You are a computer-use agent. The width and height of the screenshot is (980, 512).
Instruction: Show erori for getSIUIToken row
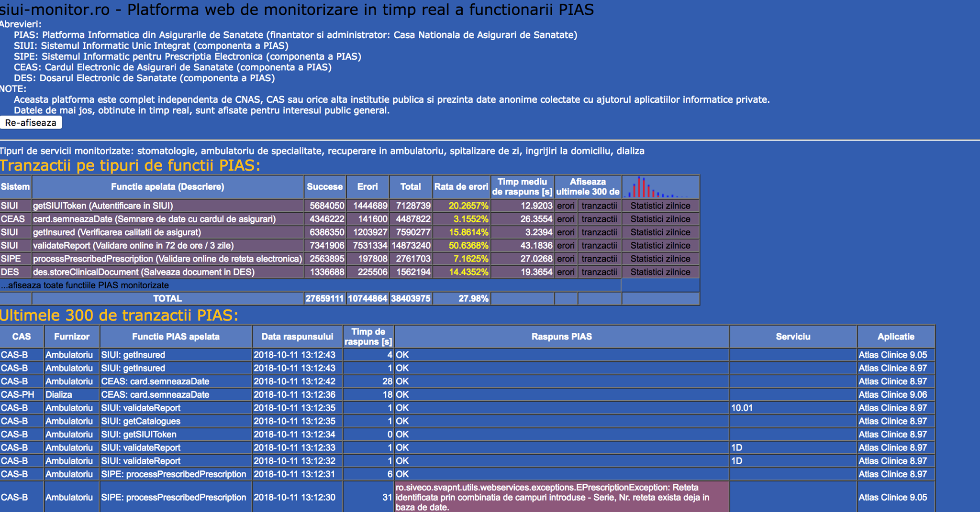pyautogui.click(x=566, y=206)
